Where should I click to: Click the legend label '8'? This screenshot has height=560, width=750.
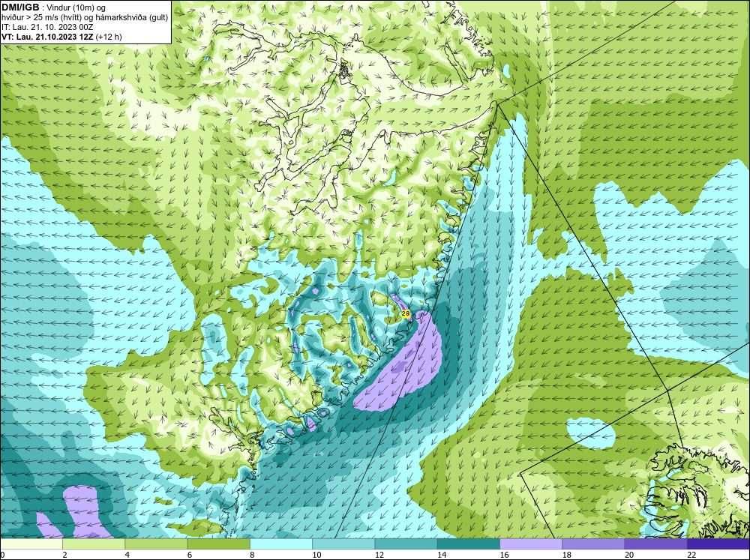(252, 555)
